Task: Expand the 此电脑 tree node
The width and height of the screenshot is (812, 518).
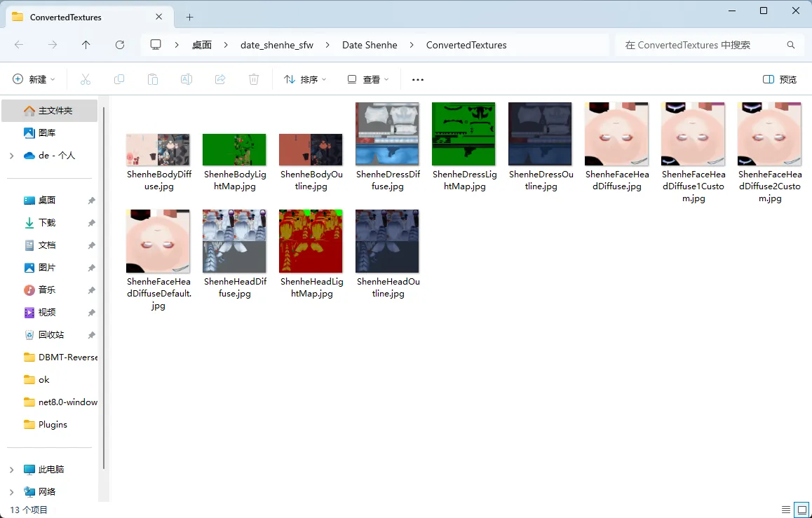Action: tap(11, 470)
